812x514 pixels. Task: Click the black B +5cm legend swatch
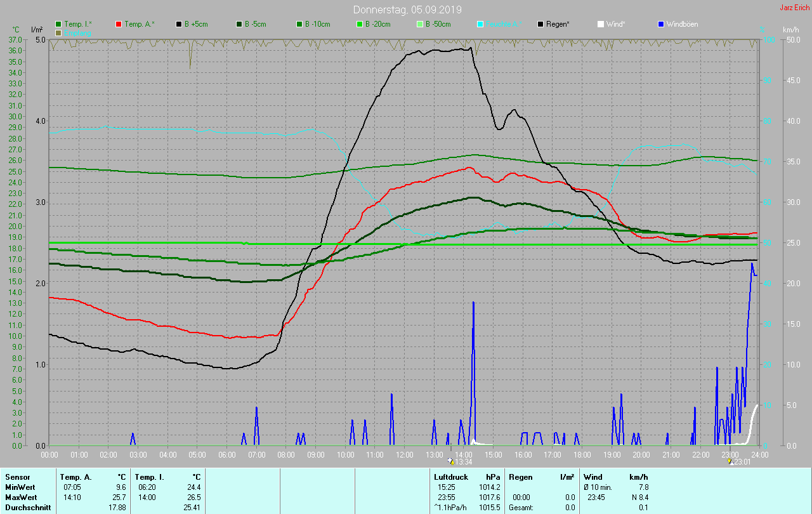click(179, 24)
